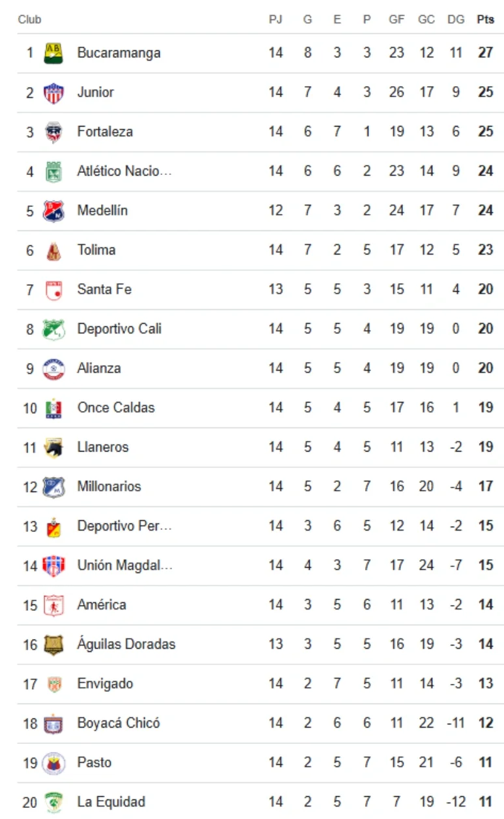Click the Club column header
The width and height of the screenshot is (504, 819).
29,20
